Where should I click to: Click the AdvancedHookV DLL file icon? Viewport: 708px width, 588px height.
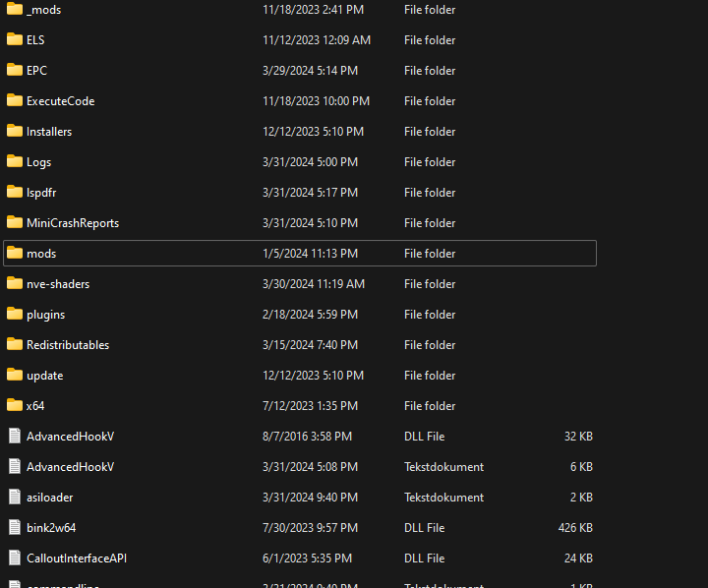coord(14,437)
